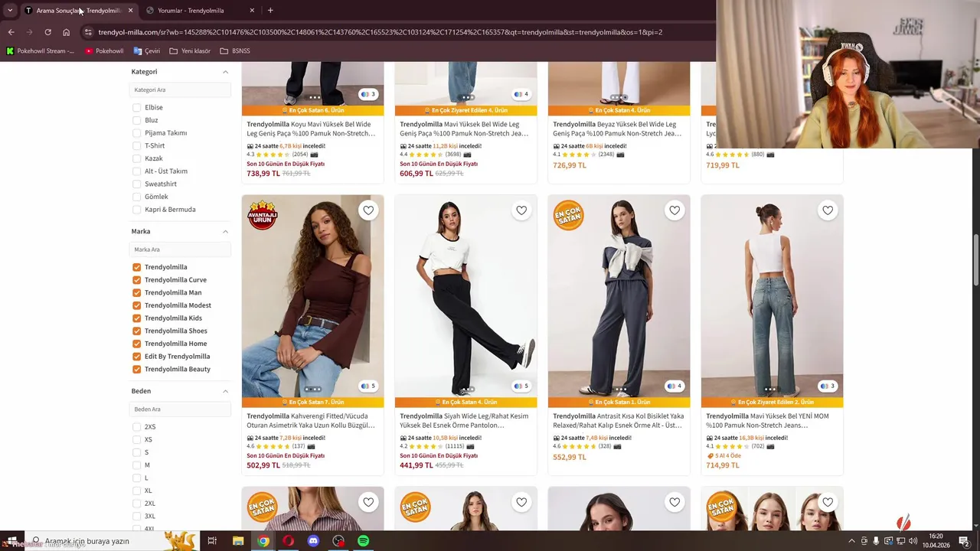This screenshot has height=551, width=980.
Task: Click the Beden Ara search field
Action: click(180, 409)
